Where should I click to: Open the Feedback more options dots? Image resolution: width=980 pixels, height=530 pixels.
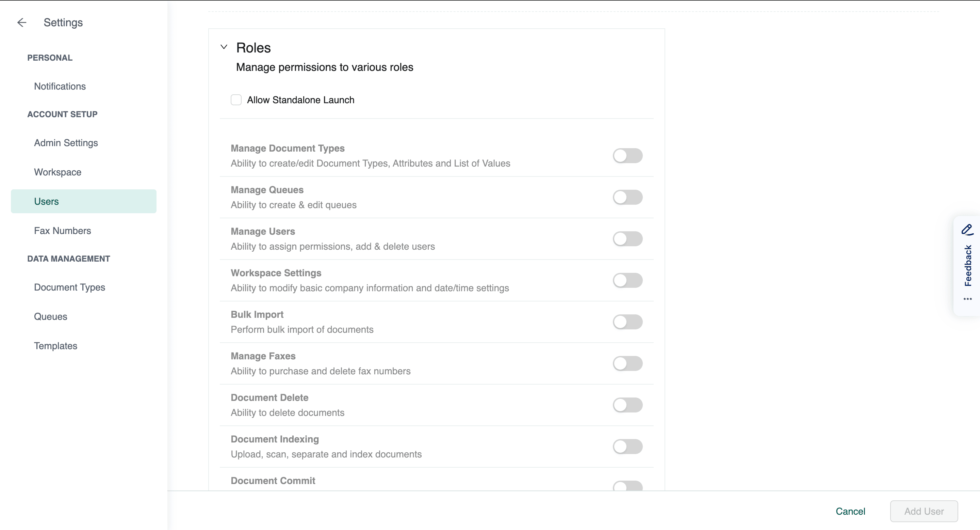click(x=967, y=299)
